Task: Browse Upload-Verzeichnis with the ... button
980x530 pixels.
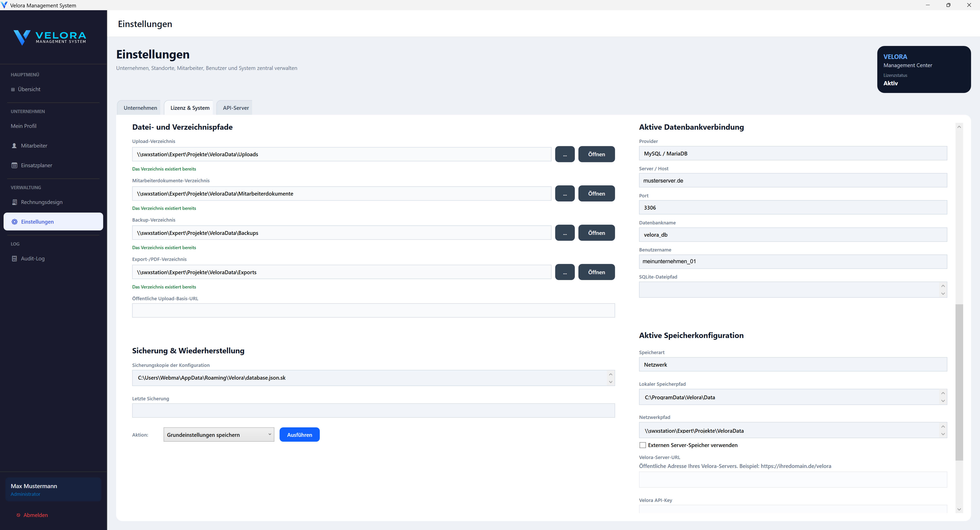Action: click(565, 154)
